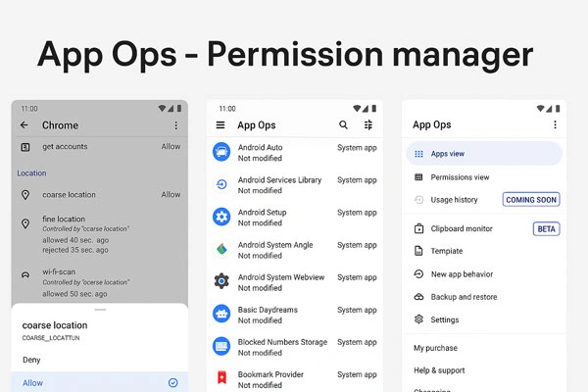
Task: Open wi-fi-scan permission row
Action: click(100, 282)
